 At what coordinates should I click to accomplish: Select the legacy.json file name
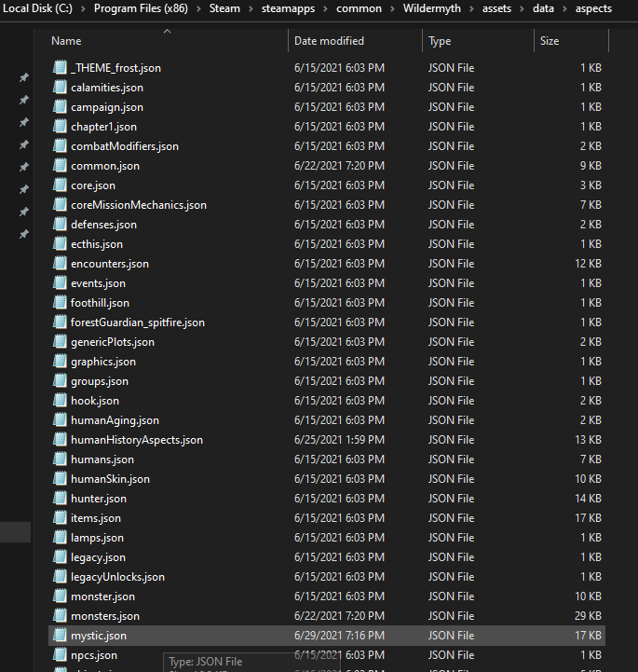click(98, 557)
